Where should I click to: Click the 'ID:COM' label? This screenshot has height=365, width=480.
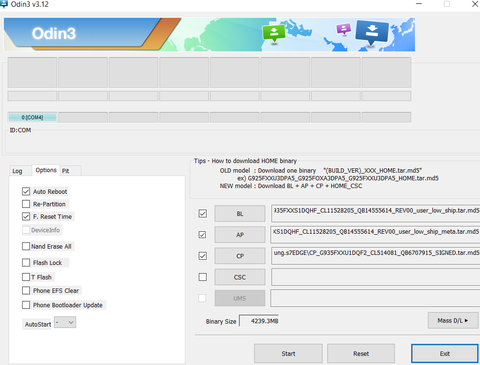click(x=20, y=130)
